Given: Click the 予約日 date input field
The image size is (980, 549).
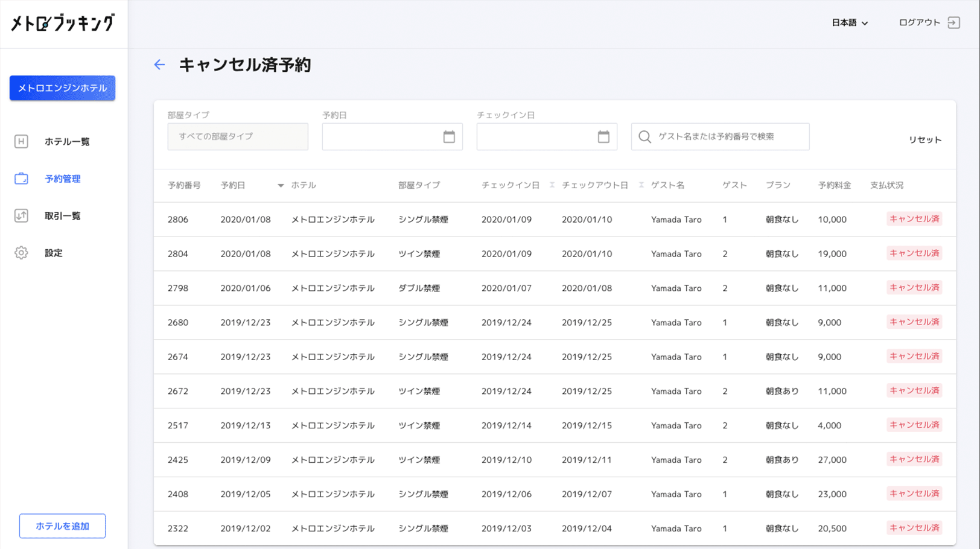Looking at the screenshot, I should point(392,136).
